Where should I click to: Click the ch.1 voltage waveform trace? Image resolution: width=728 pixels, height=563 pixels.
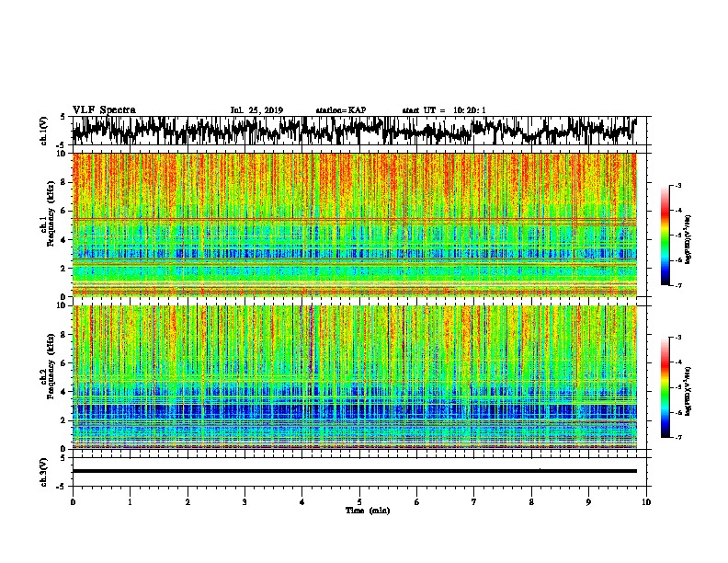coord(354,131)
